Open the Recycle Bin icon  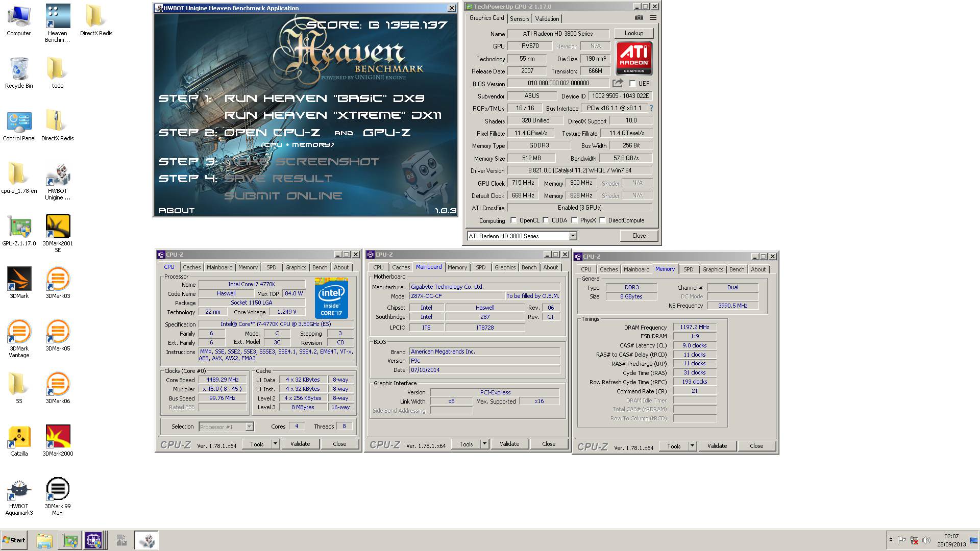(x=19, y=72)
